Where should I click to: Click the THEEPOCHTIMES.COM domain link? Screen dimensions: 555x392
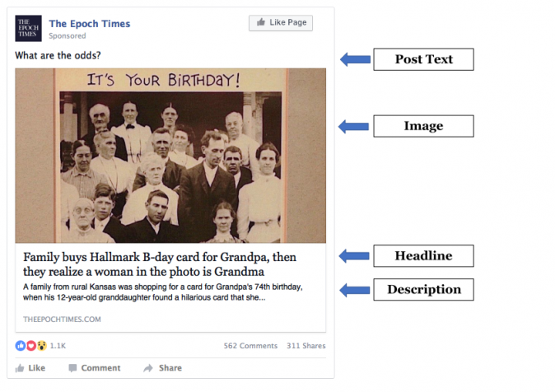[x=62, y=319]
